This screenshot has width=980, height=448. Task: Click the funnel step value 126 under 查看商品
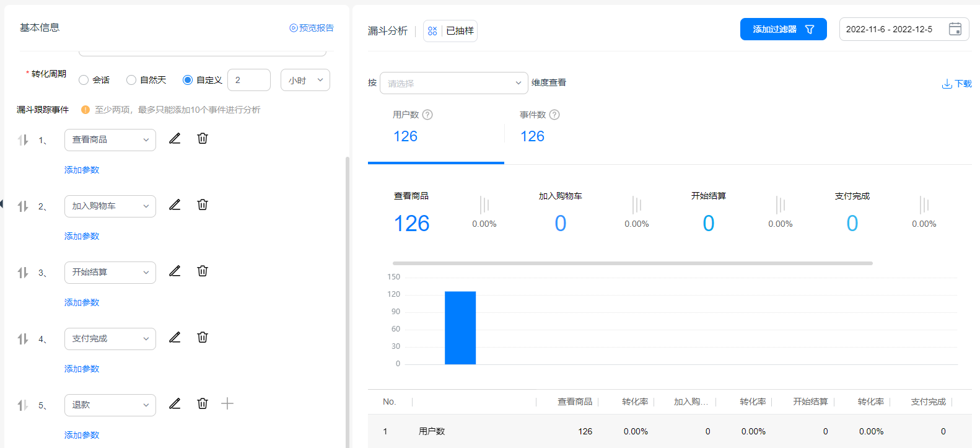[412, 224]
